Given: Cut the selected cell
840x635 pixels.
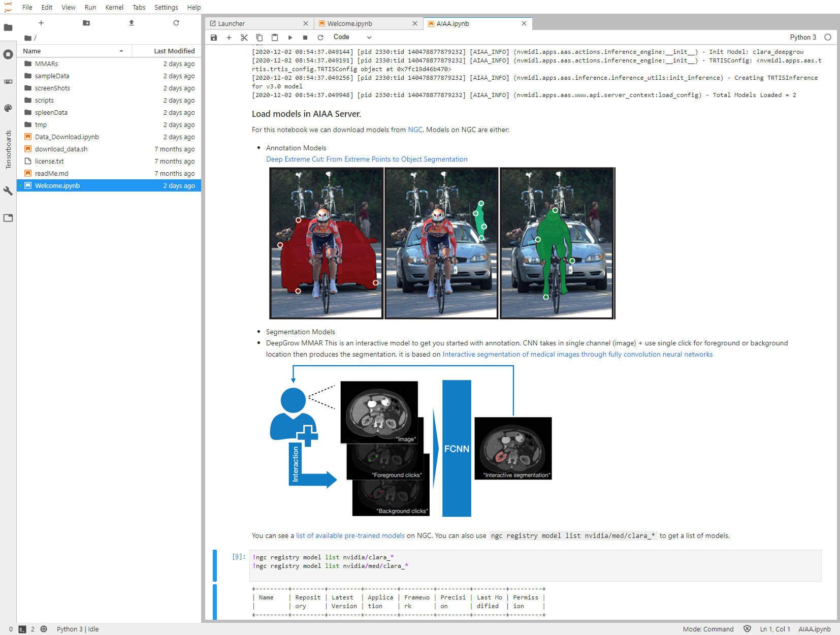Looking at the screenshot, I should point(244,37).
